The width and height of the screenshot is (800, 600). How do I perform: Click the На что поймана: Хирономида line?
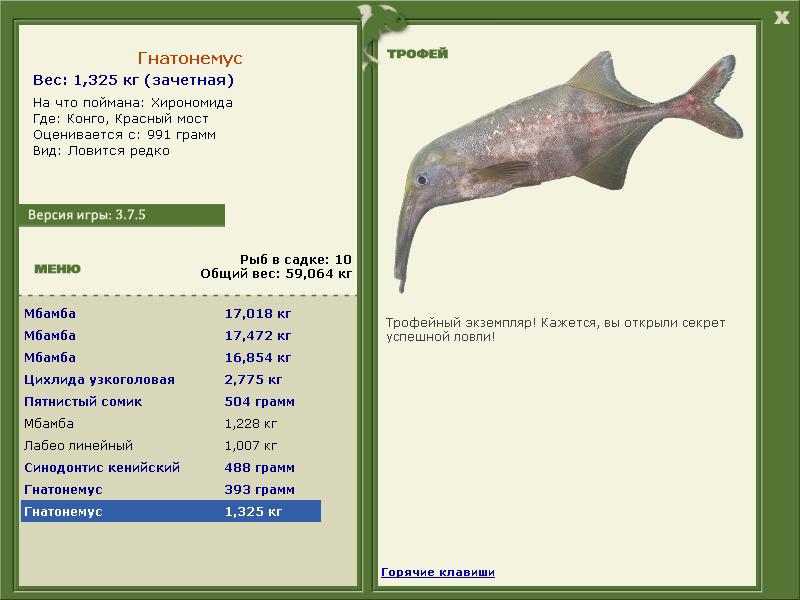coord(133,103)
